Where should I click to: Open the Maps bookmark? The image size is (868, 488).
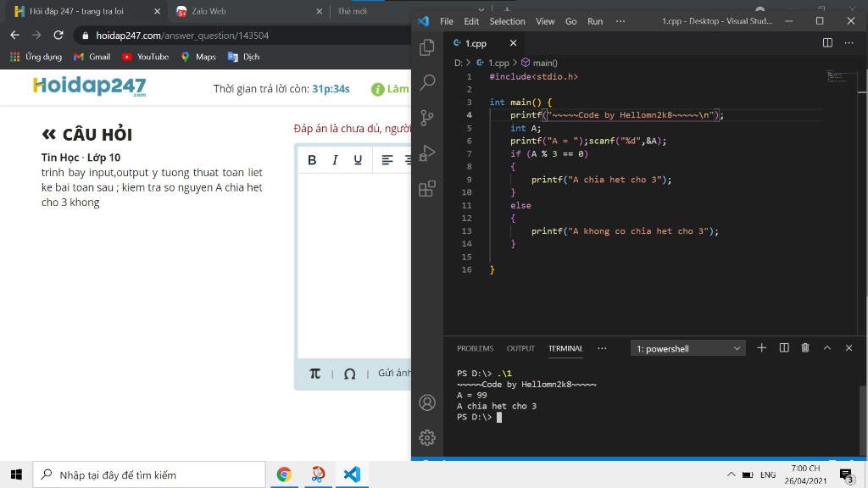coord(198,57)
